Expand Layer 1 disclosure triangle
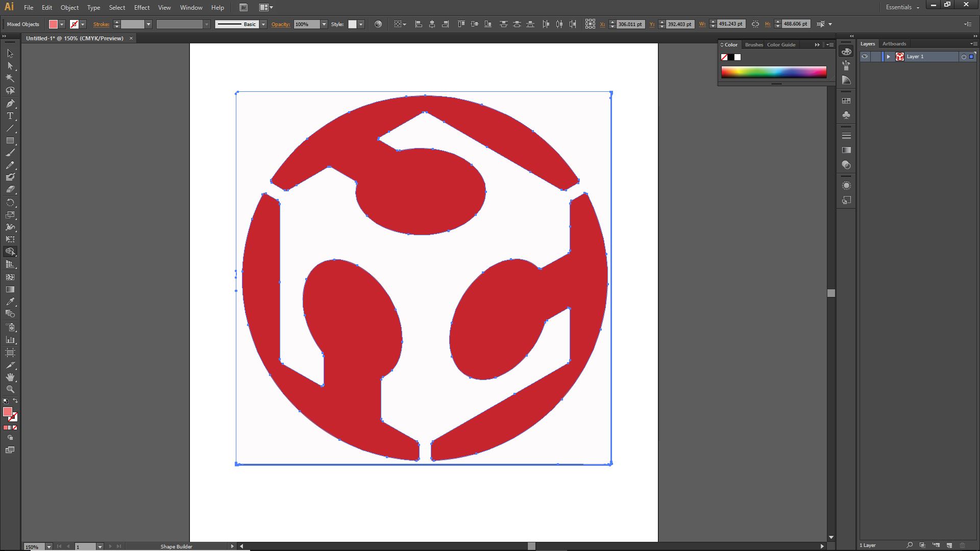 (x=888, y=57)
